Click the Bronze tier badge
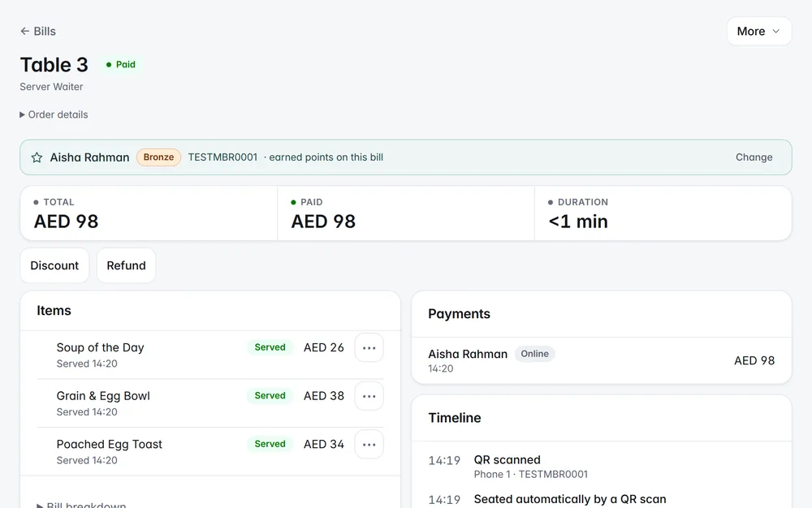This screenshot has height=508, width=812. click(x=158, y=157)
